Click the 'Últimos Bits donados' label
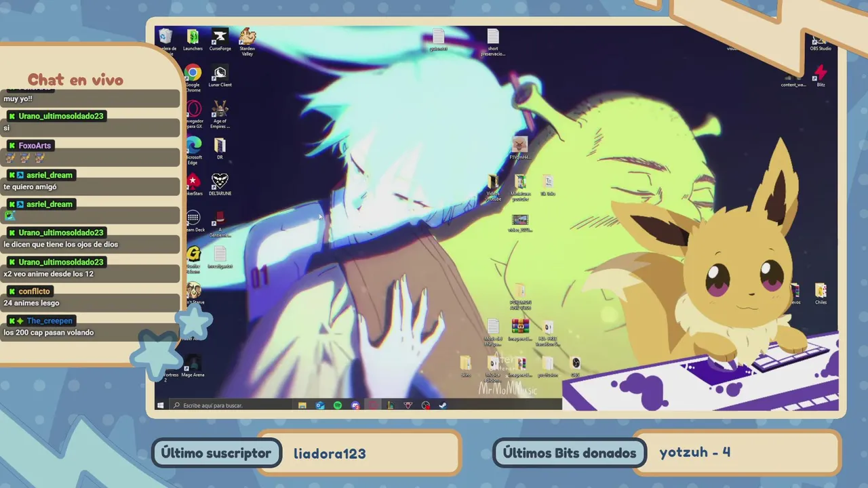The width and height of the screenshot is (868, 488). point(570,453)
